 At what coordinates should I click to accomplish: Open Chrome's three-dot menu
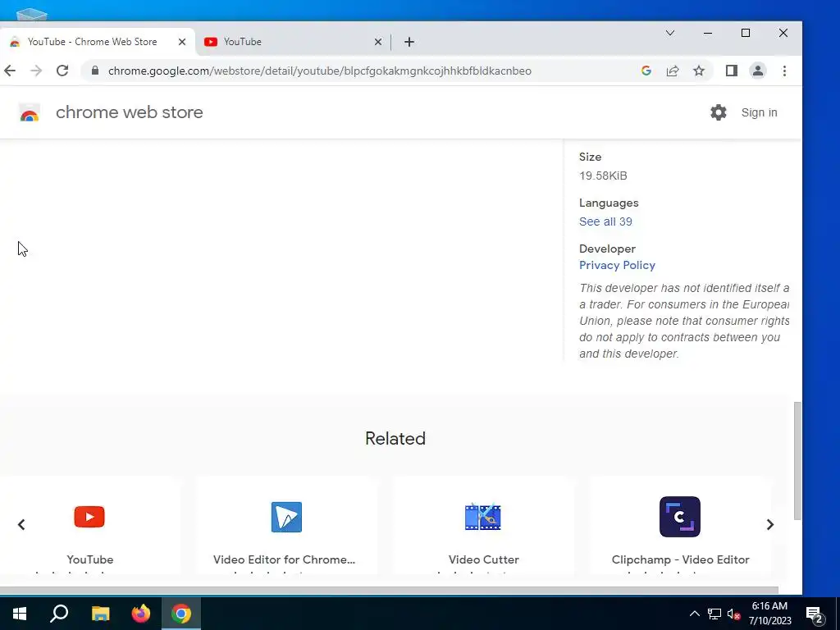(784, 71)
